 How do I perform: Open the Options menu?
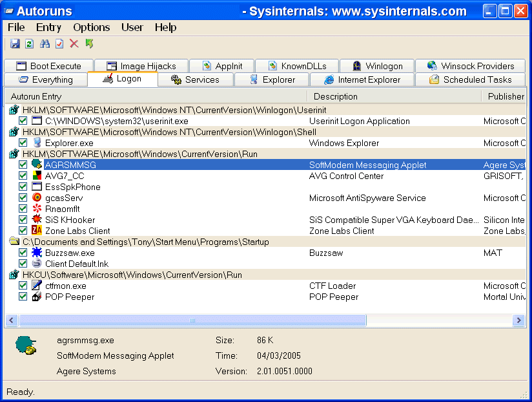click(x=92, y=27)
